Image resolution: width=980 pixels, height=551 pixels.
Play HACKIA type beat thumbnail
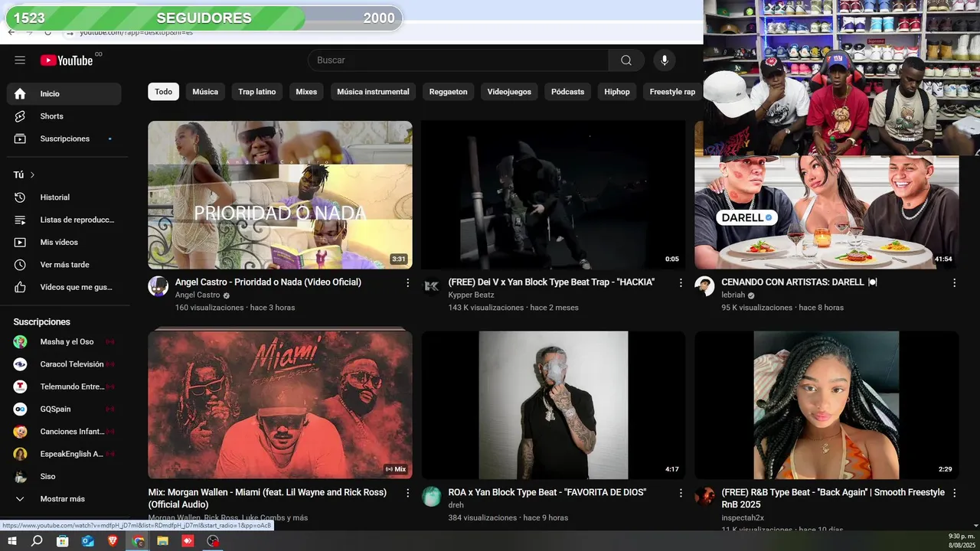554,195
